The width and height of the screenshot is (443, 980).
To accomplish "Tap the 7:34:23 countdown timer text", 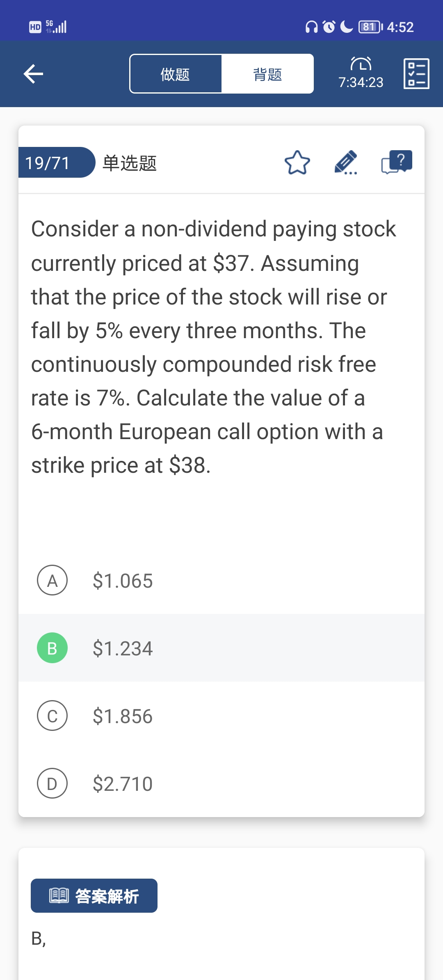I will [361, 82].
